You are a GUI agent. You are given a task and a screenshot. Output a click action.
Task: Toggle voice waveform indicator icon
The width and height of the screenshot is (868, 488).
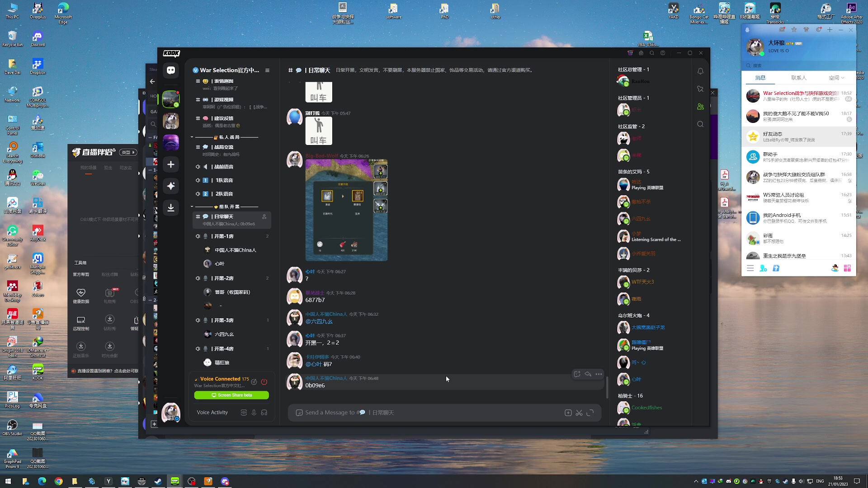pos(244,413)
